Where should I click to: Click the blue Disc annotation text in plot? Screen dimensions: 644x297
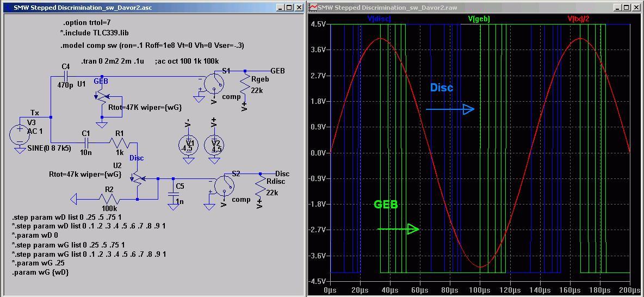pos(442,88)
